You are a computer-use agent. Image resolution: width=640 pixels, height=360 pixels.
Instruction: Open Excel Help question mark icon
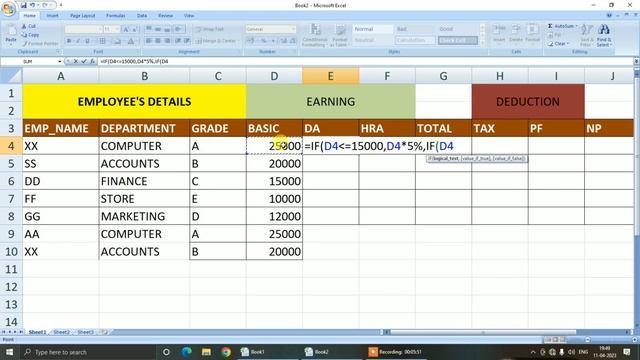coord(609,16)
